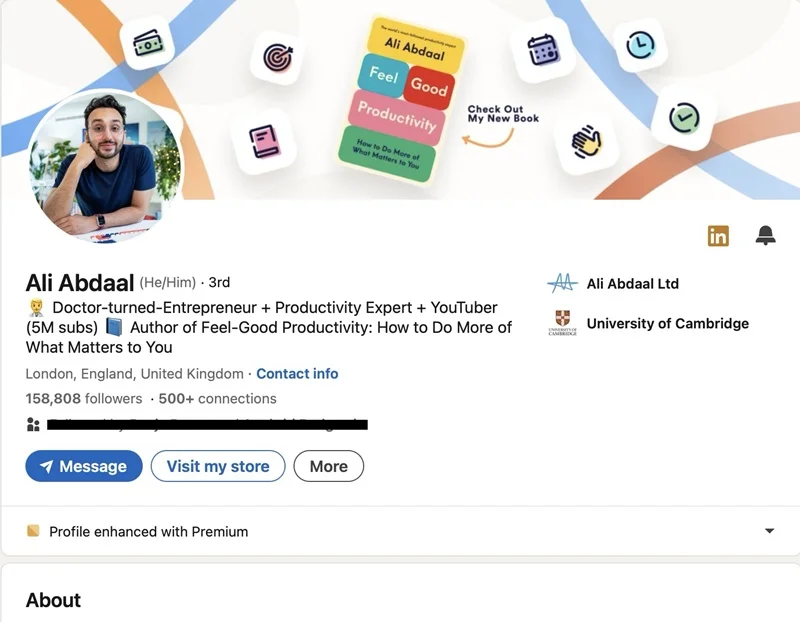
Task: Click the Premium gold square icon
Action: 33,531
